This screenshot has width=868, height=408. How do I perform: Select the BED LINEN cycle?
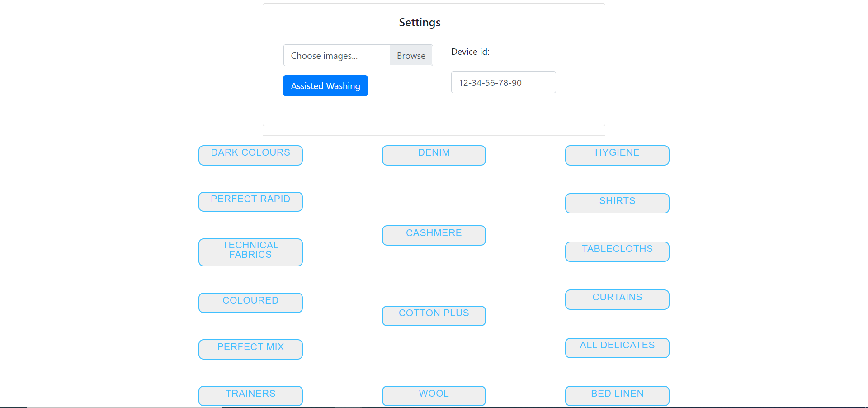coord(617,395)
